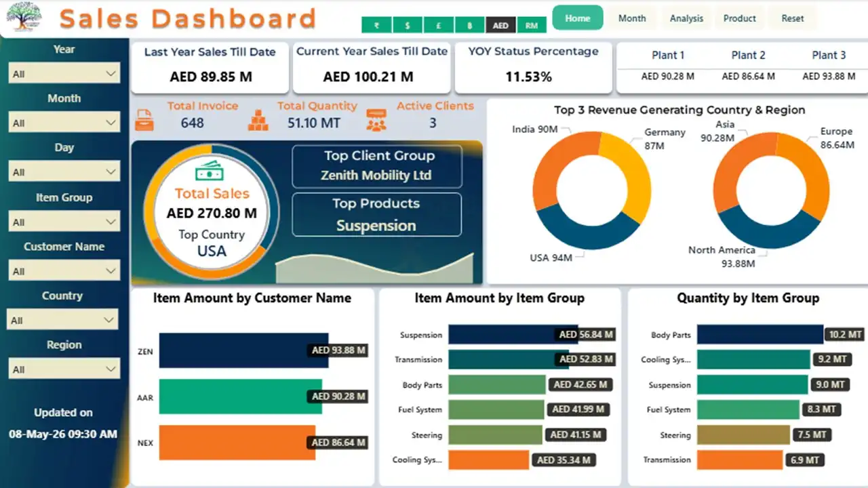Open the Item Group filter dropdown
Image resolution: width=868 pixels, height=488 pixels.
click(64, 222)
